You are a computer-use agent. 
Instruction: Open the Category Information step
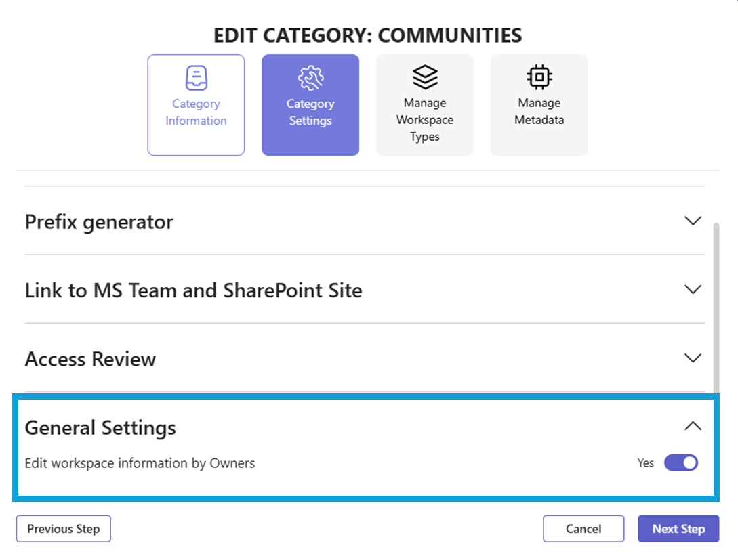(x=196, y=105)
